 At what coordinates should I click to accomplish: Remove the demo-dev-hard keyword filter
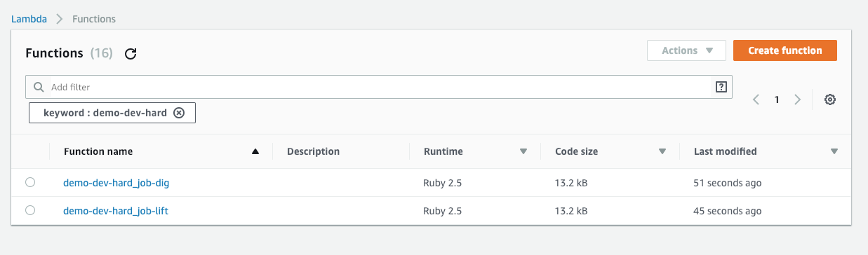179,113
